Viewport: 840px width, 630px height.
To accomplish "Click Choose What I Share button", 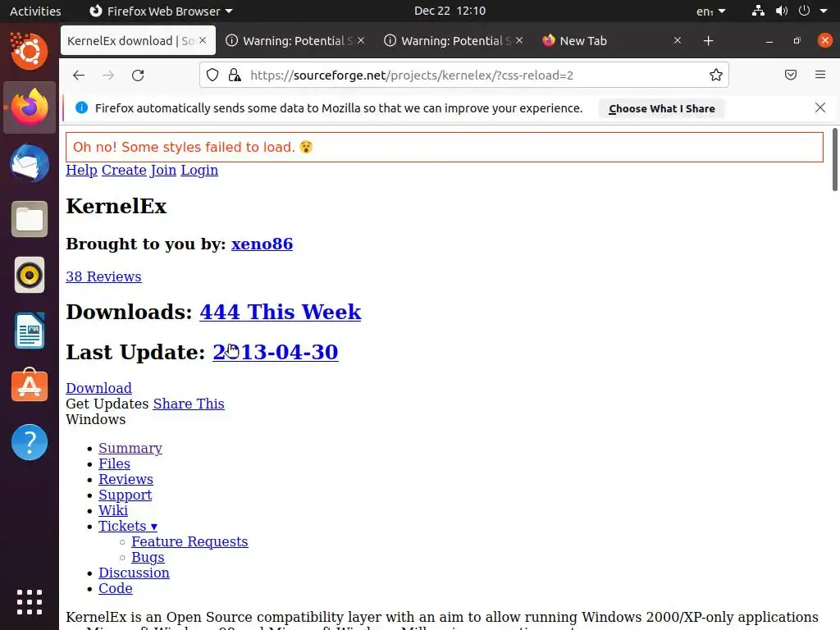I will pos(662,109).
